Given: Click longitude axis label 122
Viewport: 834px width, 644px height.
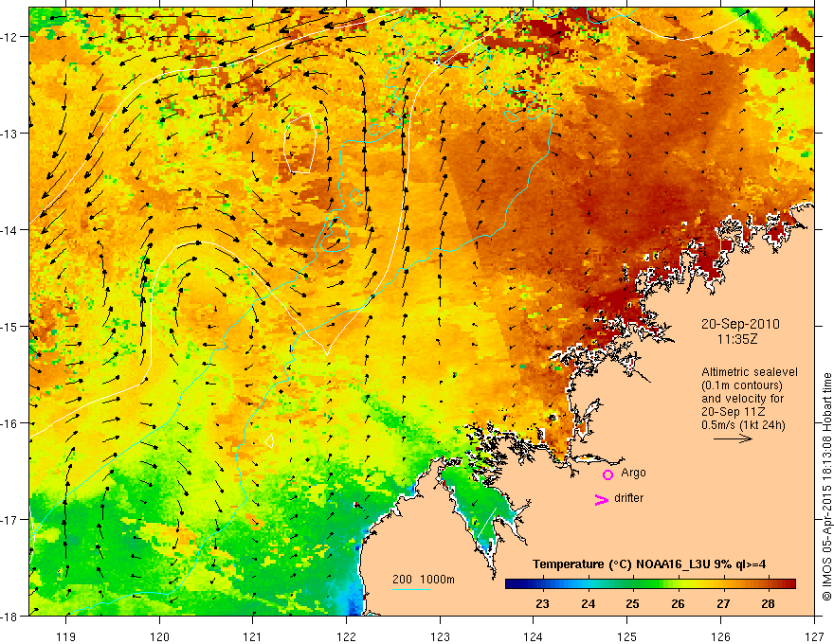Looking at the screenshot, I should click(346, 636).
